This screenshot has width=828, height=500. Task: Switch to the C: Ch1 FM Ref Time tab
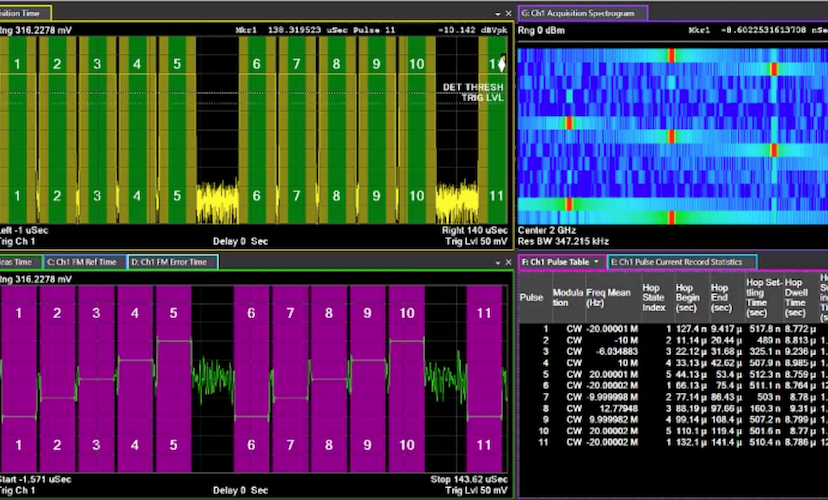[x=84, y=262]
